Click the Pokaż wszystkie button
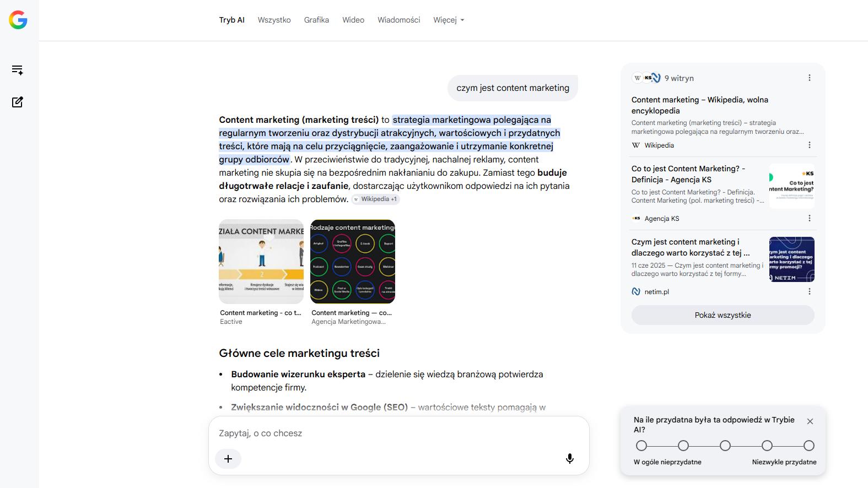This screenshot has width=868, height=488. point(723,315)
